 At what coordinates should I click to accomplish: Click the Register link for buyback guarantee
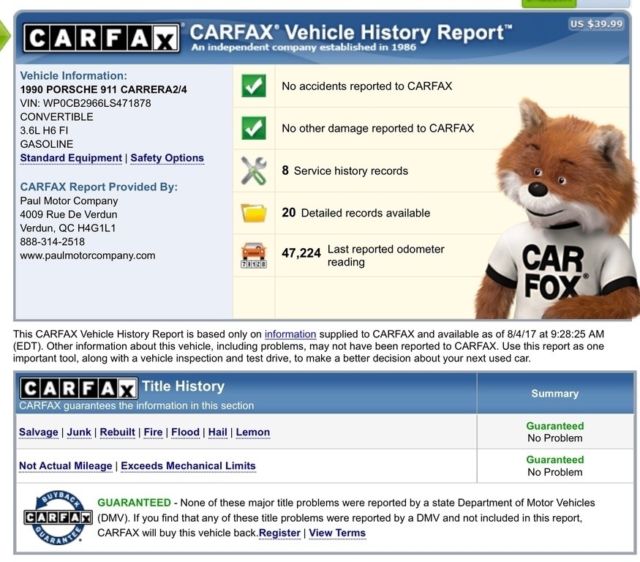tap(280, 533)
